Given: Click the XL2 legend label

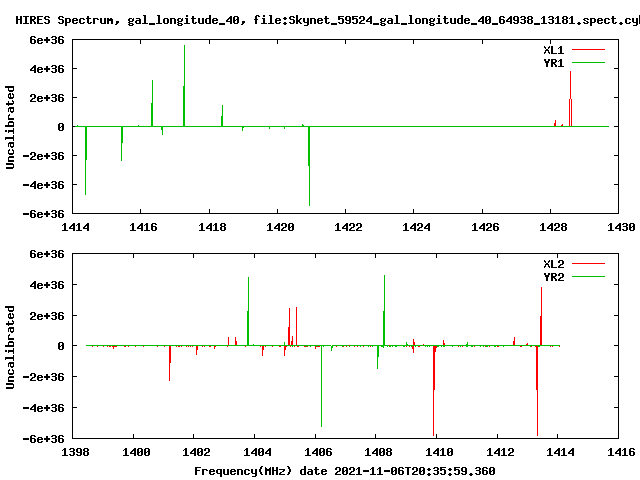Looking at the screenshot, I should point(553,264).
